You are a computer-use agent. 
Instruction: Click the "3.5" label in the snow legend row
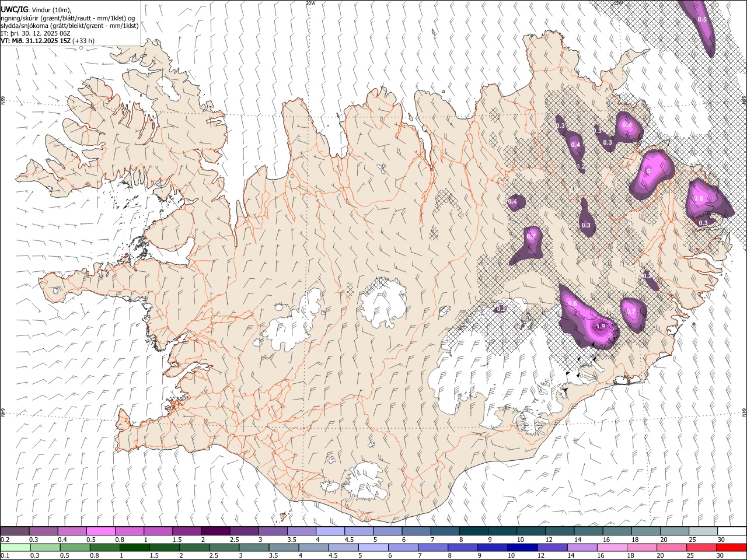pyautogui.click(x=291, y=540)
